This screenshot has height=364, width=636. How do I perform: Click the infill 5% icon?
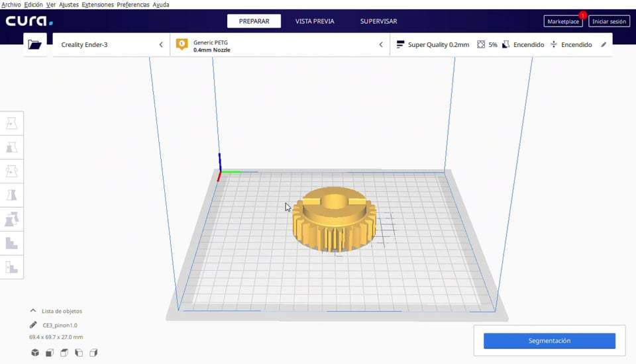click(x=481, y=44)
